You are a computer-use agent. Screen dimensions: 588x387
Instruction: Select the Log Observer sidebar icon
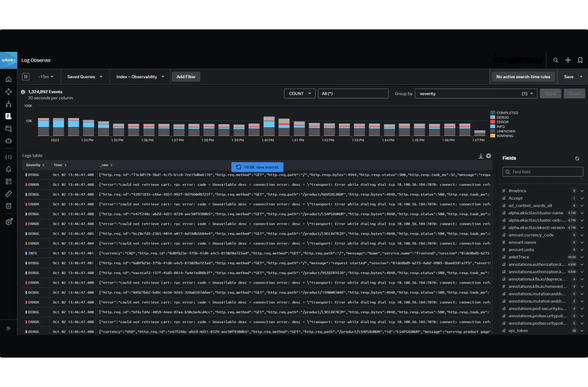click(9, 116)
